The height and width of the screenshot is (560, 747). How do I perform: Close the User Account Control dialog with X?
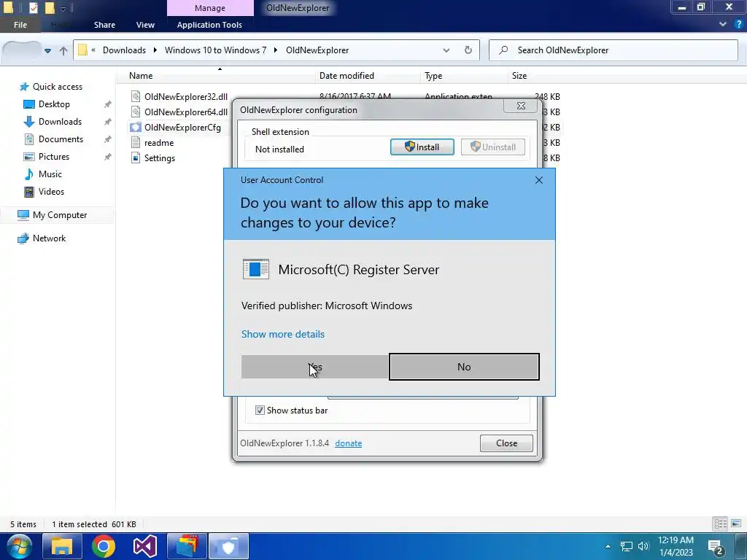(539, 180)
